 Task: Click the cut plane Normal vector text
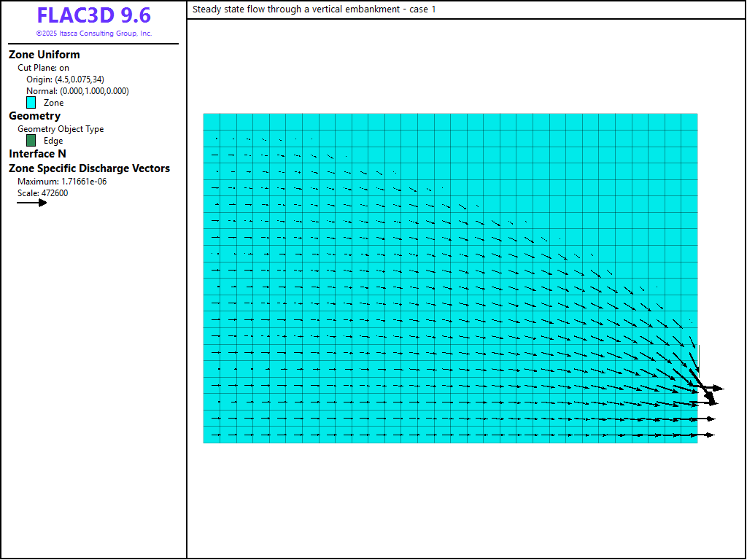pyautogui.click(x=77, y=91)
